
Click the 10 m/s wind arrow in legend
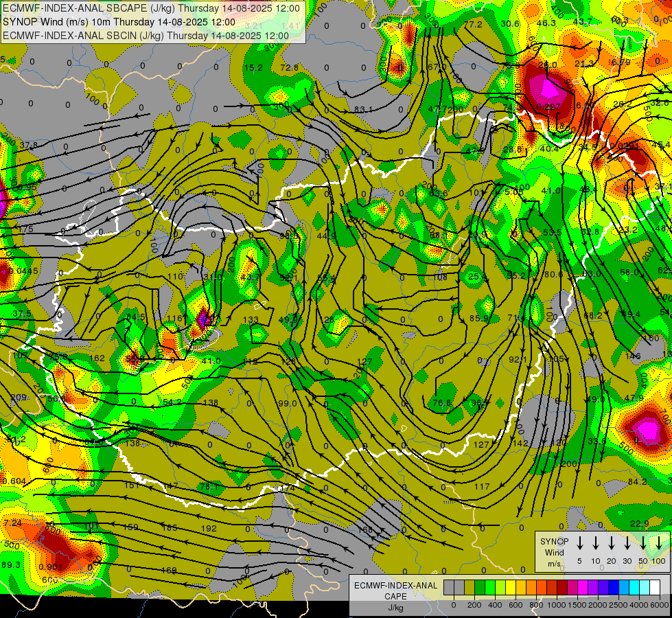click(x=596, y=543)
